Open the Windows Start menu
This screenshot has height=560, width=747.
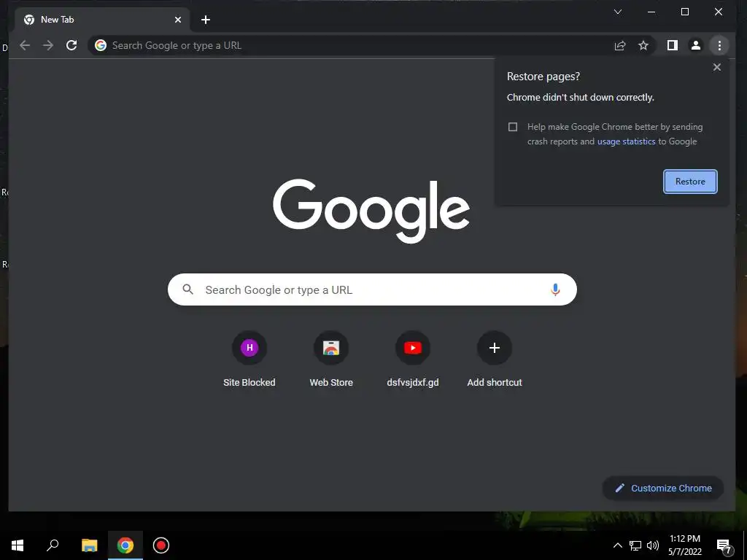pyautogui.click(x=18, y=545)
